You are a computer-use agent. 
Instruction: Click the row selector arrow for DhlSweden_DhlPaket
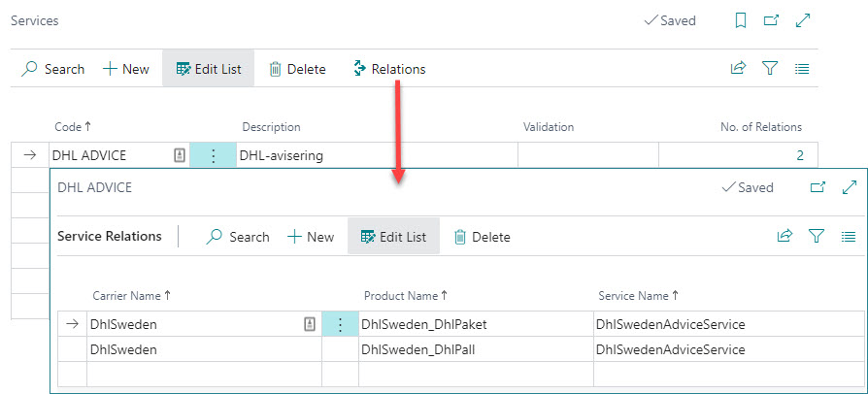[72, 324]
